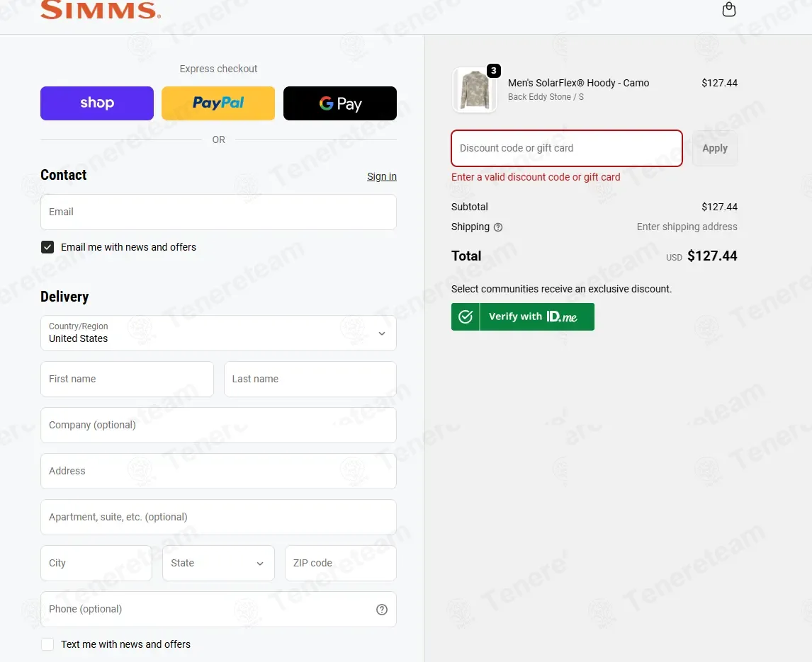
Task: Click the quantity badge on the hoody
Action: tap(494, 70)
